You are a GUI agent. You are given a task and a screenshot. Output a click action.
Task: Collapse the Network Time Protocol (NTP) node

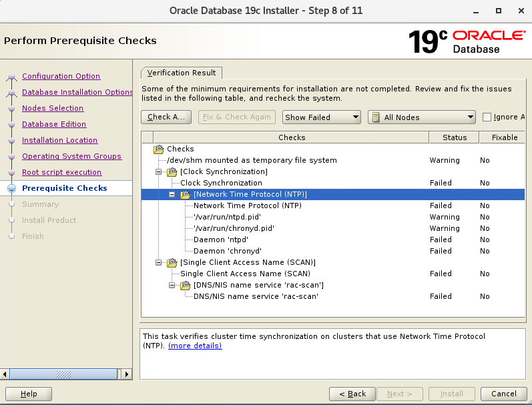pyautogui.click(x=172, y=195)
